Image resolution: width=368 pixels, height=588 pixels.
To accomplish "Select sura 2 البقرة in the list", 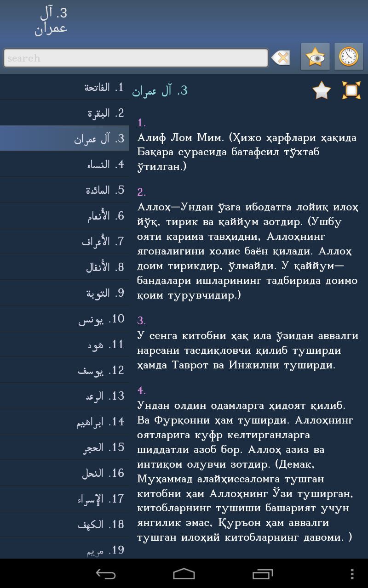I will click(x=64, y=113).
